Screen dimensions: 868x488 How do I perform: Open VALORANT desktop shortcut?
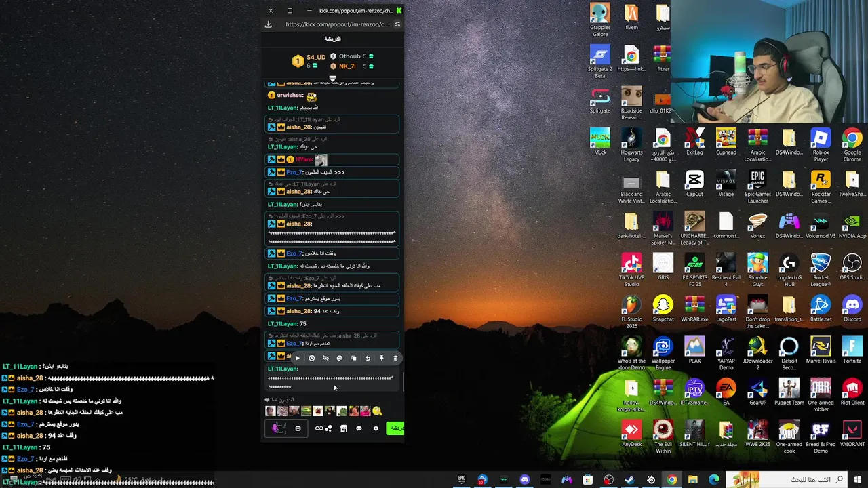pyautogui.click(x=852, y=433)
